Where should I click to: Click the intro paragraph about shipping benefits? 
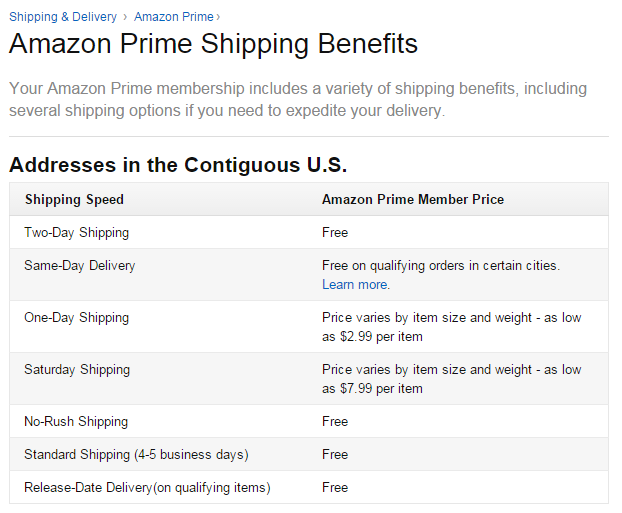298,99
